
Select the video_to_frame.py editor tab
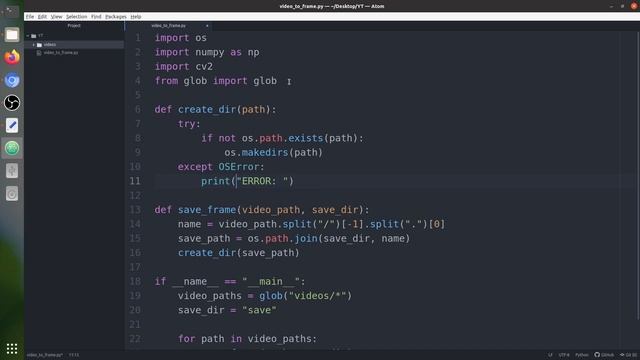[x=169, y=26]
